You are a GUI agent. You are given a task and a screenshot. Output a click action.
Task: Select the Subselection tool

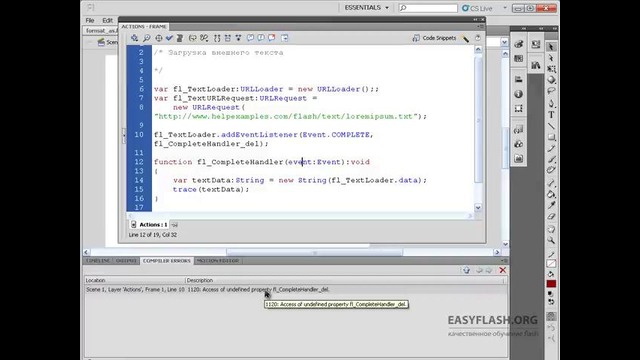(x=551, y=58)
